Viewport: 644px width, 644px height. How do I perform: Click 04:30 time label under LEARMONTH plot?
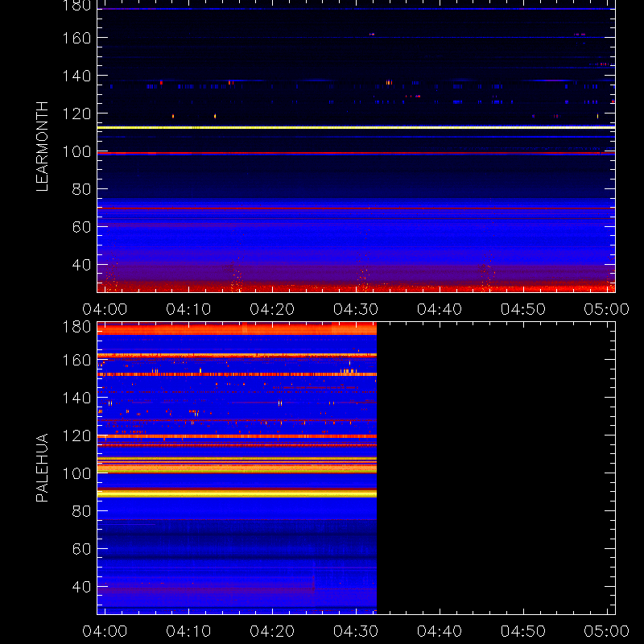coord(356,309)
